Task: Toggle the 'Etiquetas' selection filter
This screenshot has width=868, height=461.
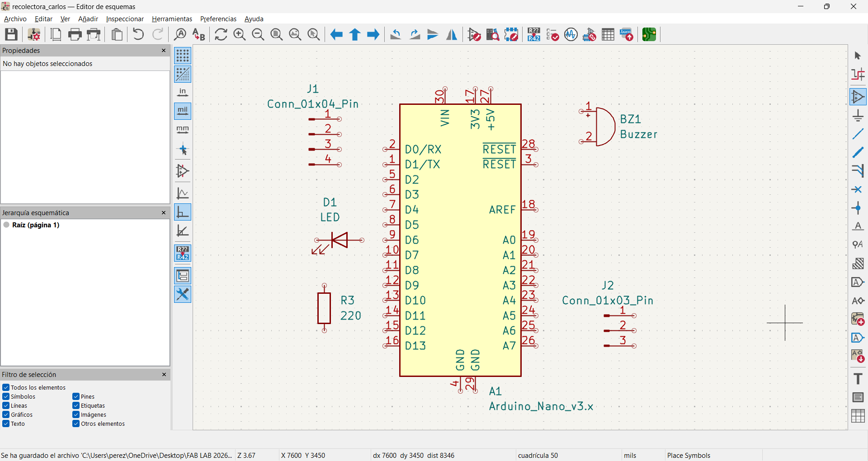Action: click(76, 405)
